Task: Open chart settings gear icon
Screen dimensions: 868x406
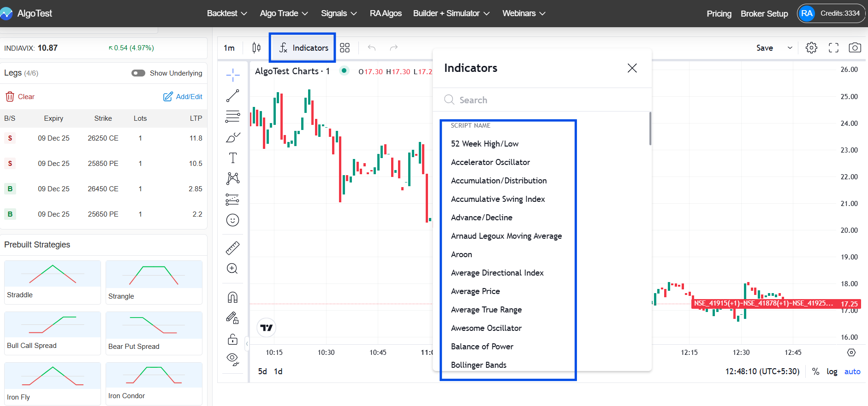Action: tap(811, 48)
